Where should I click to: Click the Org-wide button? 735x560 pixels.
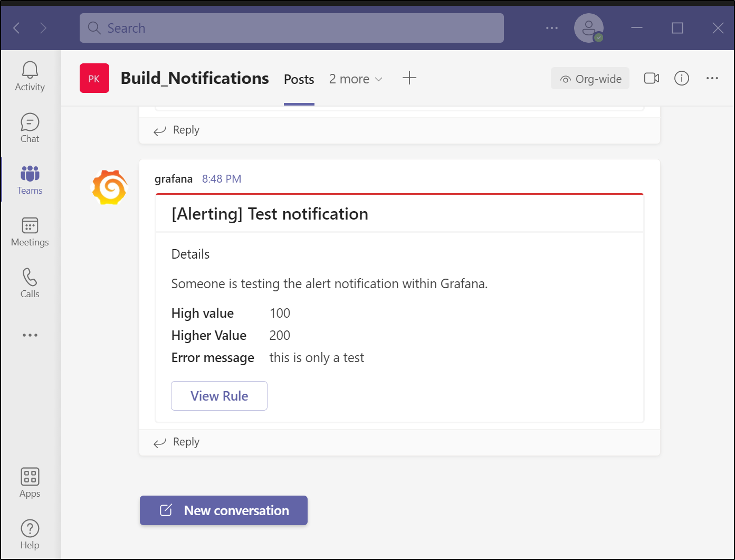coord(590,79)
